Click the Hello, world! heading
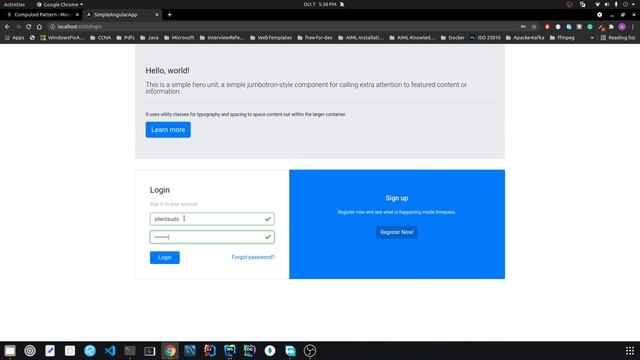Screen dimensions: 640x360 click(167, 71)
